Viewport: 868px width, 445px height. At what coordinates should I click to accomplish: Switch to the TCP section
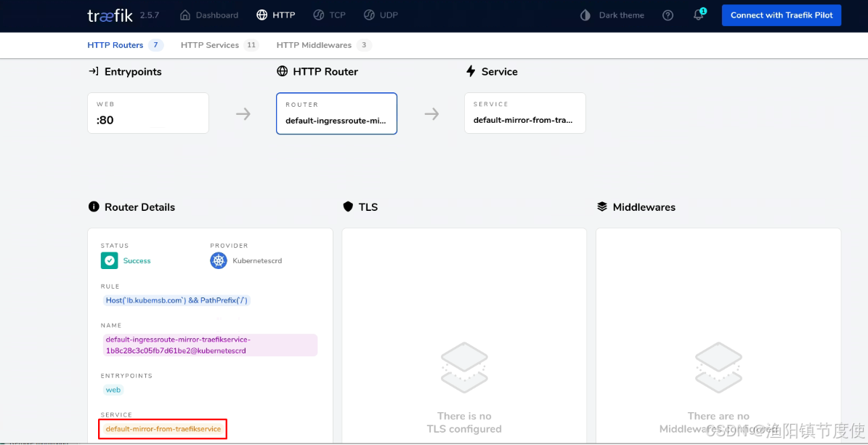[x=329, y=15]
